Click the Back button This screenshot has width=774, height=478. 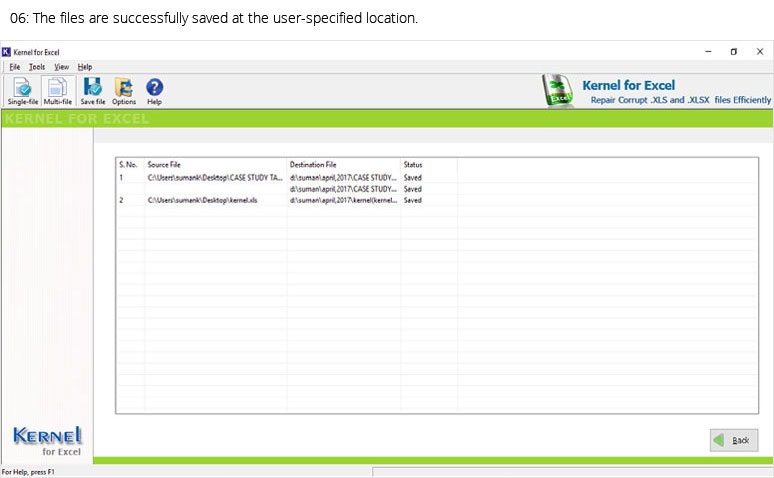[734, 440]
